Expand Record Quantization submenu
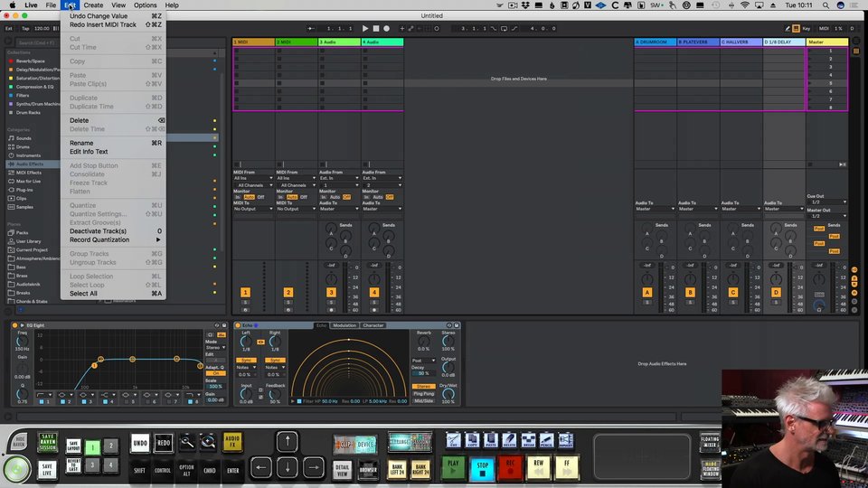This screenshot has width=868, height=488. [114, 239]
